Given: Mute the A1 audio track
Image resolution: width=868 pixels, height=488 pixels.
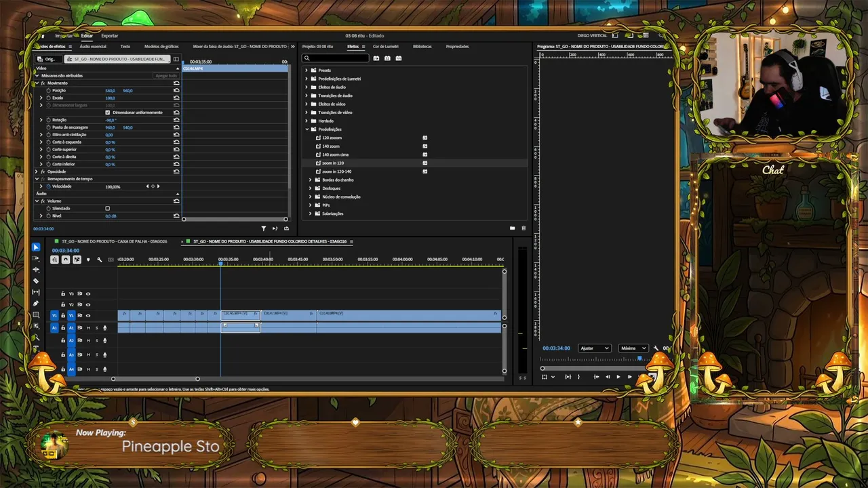Looking at the screenshot, I should point(88,328).
